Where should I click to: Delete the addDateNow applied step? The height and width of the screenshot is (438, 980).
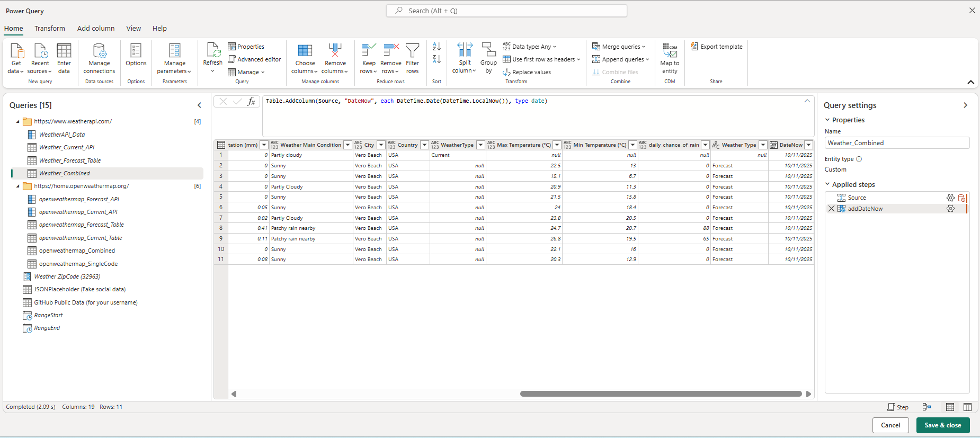(x=831, y=209)
